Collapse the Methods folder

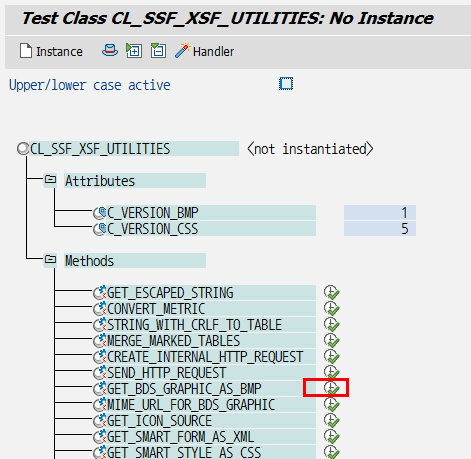[50, 260]
